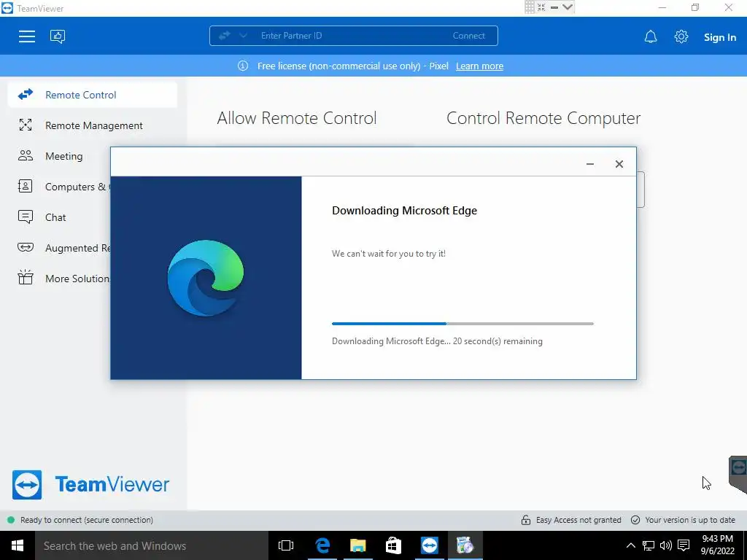
Task: Click the Microsoft Edge logo in dialog
Action: click(x=206, y=278)
